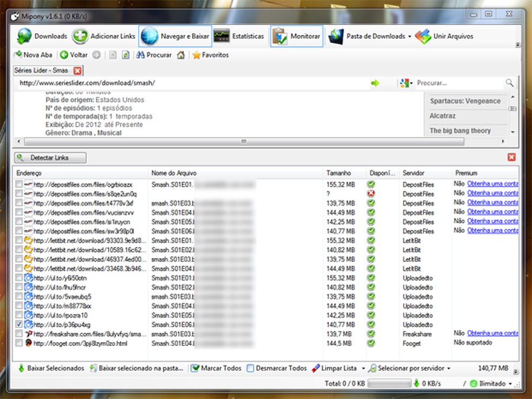Click the Freakshare server icon
This screenshot has width=532, height=399.
tap(29, 334)
